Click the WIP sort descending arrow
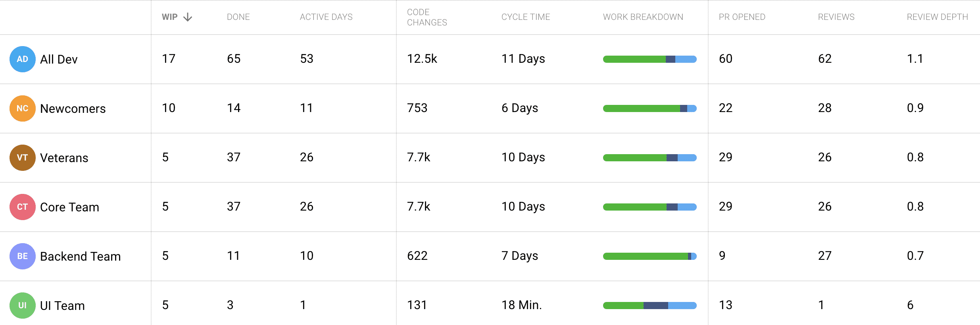 [188, 17]
